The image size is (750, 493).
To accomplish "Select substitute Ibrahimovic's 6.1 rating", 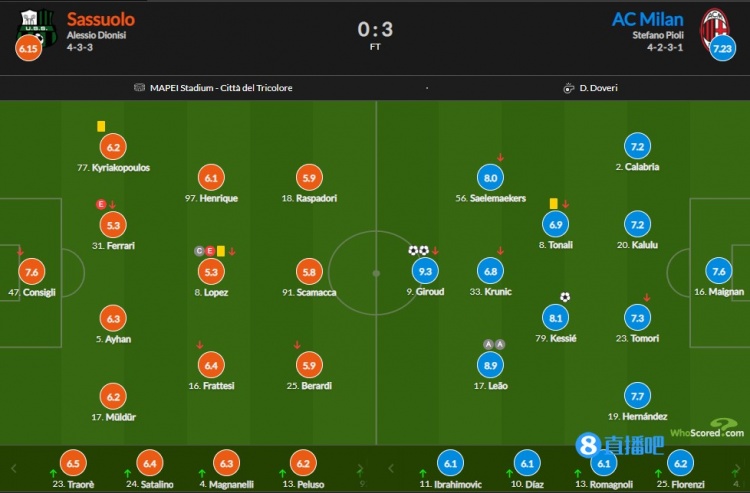I will point(451,463).
